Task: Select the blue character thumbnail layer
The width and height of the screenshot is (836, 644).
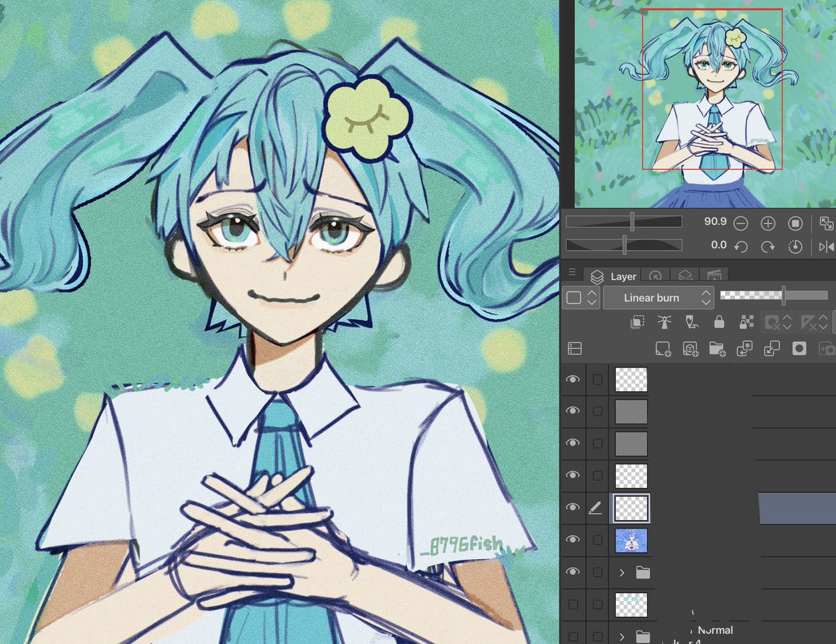Action: click(631, 540)
